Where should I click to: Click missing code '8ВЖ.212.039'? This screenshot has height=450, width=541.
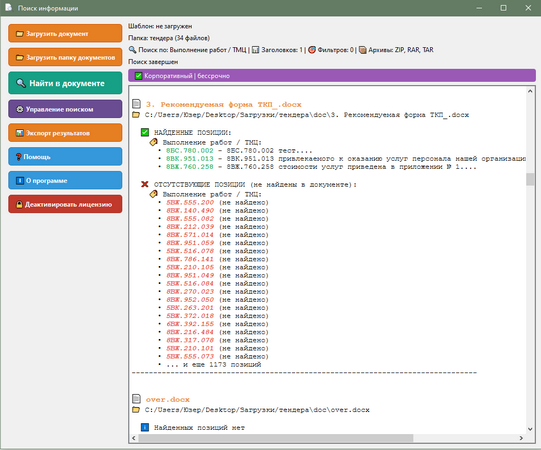(190, 227)
